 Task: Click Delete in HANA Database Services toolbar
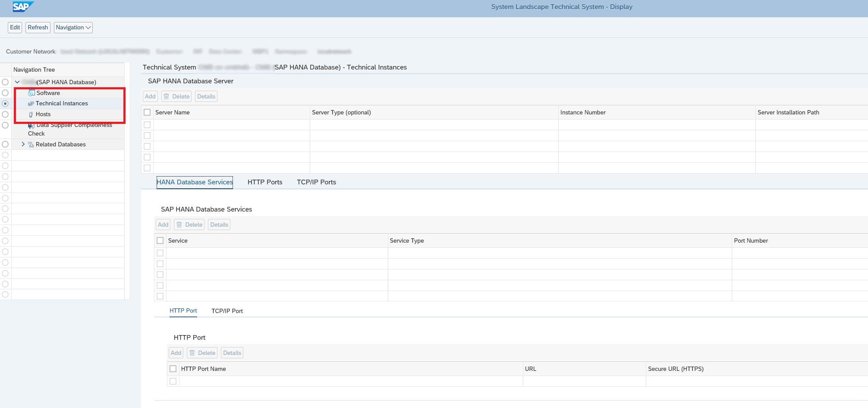tap(189, 225)
